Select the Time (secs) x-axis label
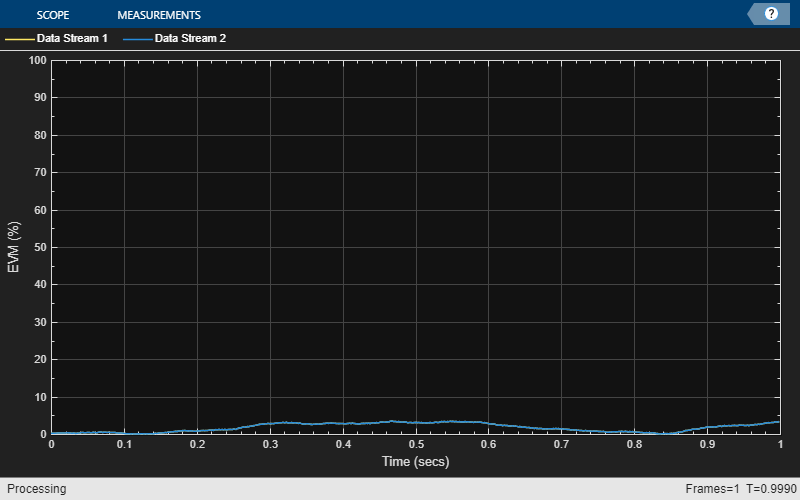This screenshot has width=800, height=500. [415, 462]
